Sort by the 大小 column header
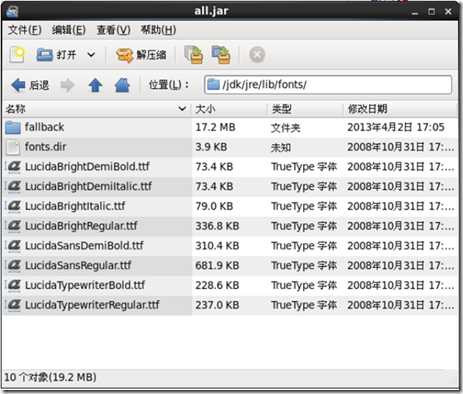Image resolution: width=463 pixels, height=394 pixels. [x=229, y=109]
